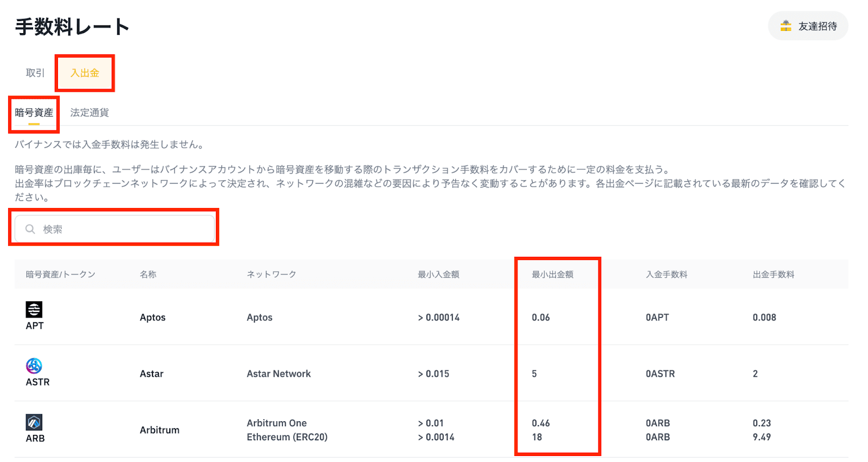Screen dimensions: 868x462
Task: Click the ARB Arbitrum coin icon
Action: click(34, 422)
